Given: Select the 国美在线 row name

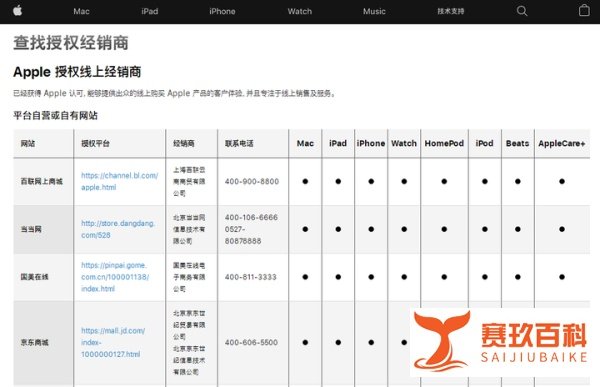Looking at the screenshot, I should (34, 277).
